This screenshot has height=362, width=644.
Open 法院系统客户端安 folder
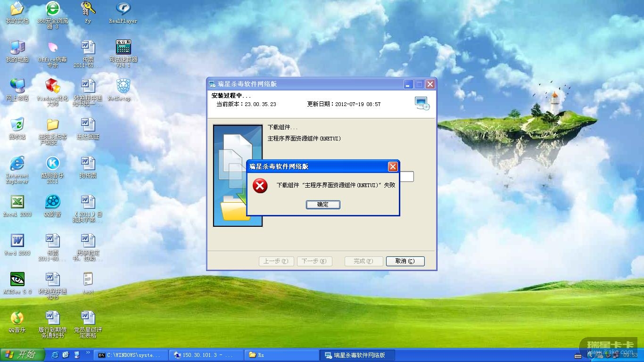tap(52, 131)
